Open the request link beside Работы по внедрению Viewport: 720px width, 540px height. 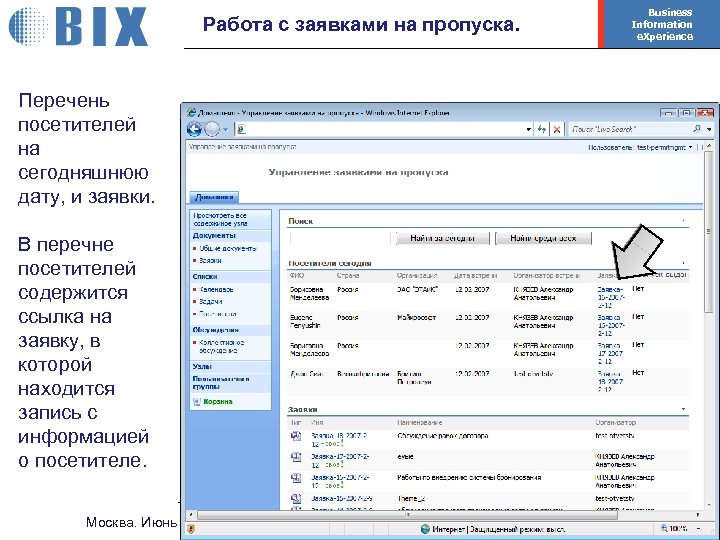coord(340,482)
